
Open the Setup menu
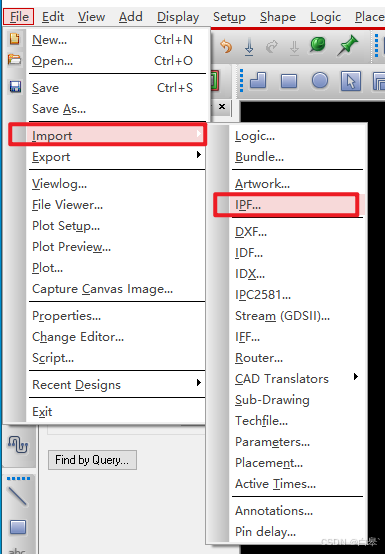(x=229, y=17)
